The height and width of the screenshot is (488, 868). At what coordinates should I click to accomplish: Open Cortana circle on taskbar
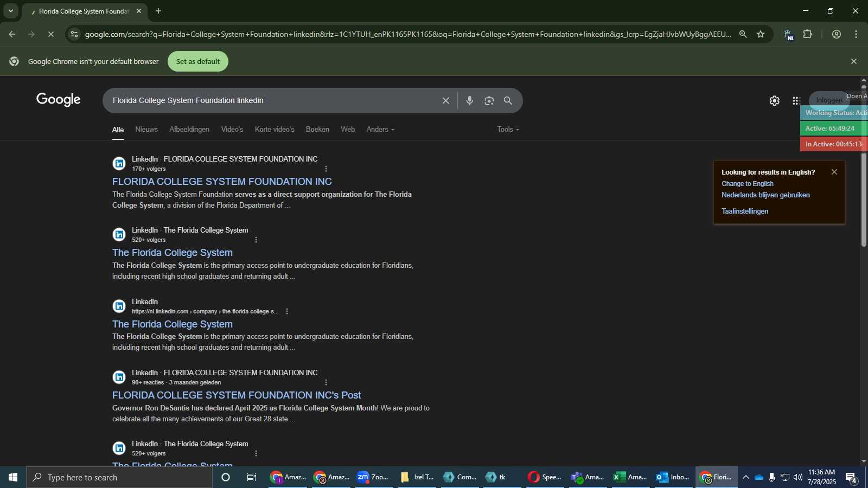coord(226,477)
